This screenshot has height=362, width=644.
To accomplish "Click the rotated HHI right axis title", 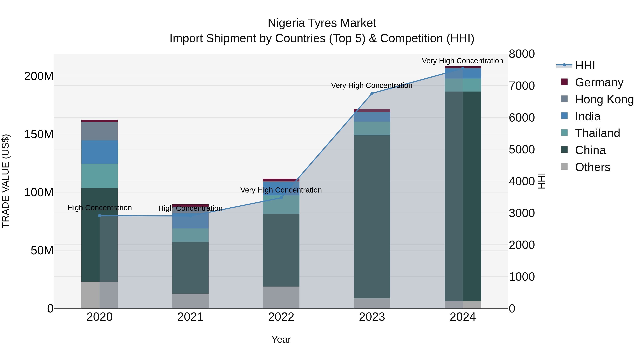I will coord(541,181).
